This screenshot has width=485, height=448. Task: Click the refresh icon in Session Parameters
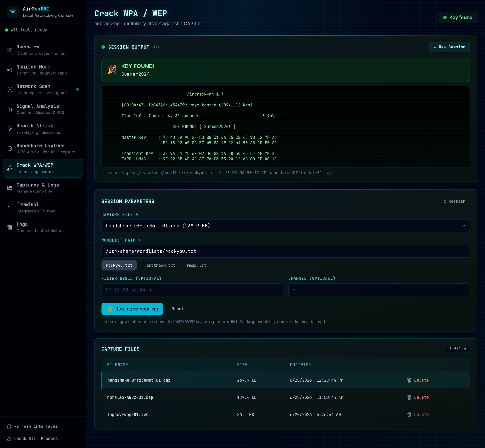point(445,202)
